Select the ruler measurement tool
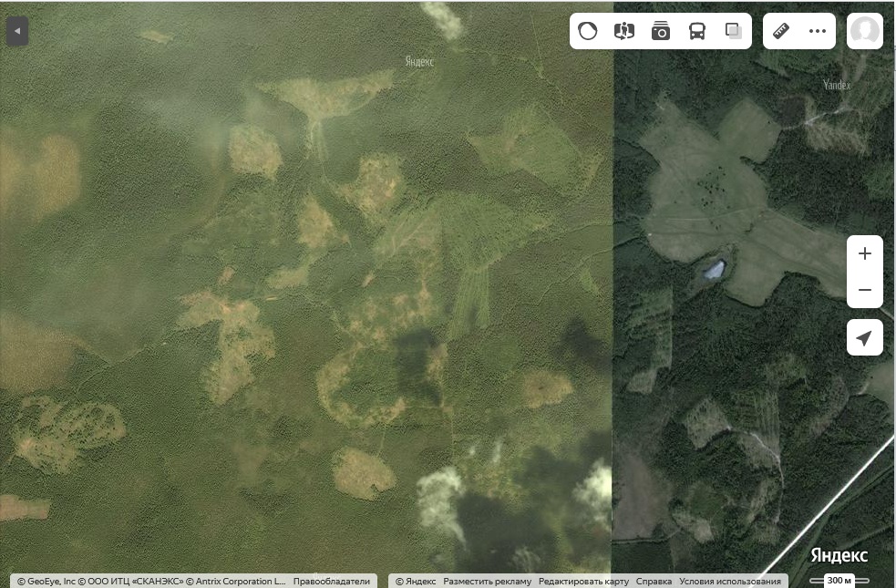Image resolution: width=896 pixels, height=588 pixels. coord(781,31)
